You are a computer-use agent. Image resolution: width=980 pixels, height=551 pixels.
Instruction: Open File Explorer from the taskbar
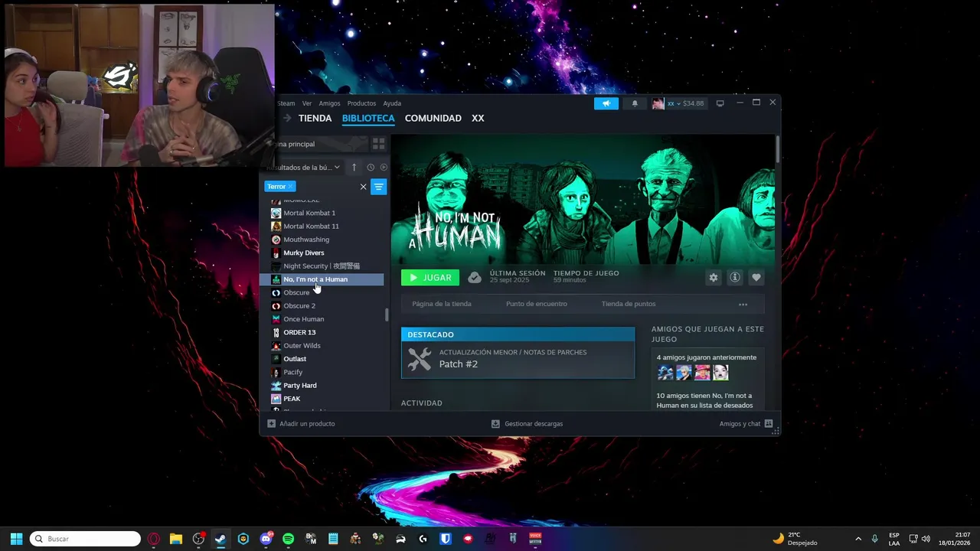[x=175, y=539]
